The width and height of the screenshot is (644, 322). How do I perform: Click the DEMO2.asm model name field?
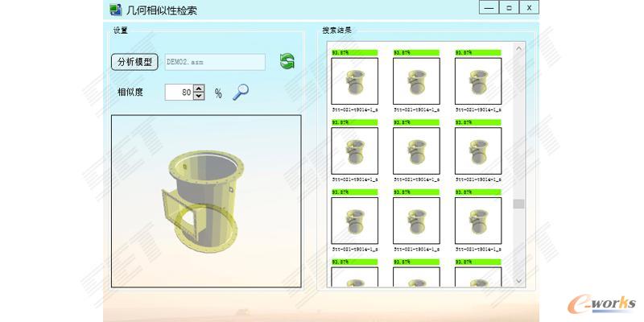(x=215, y=62)
